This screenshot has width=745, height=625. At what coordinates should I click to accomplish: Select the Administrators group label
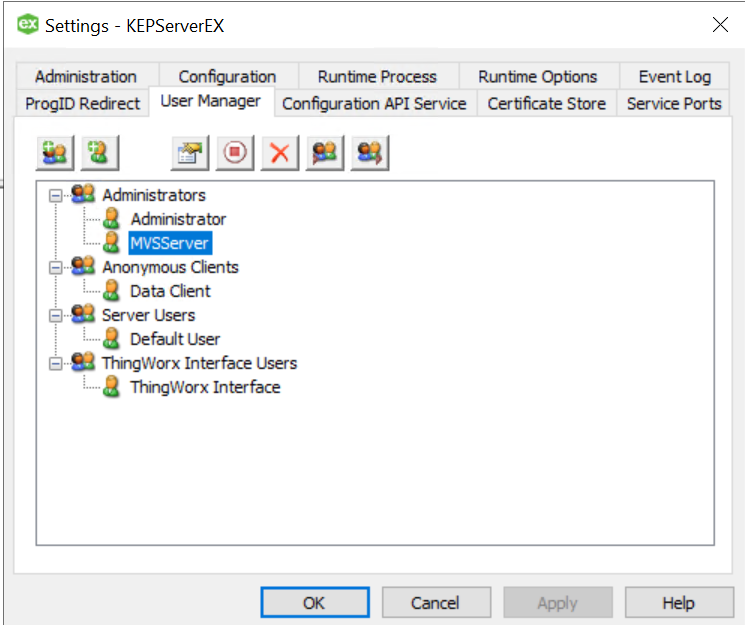(x=154, y=195)
